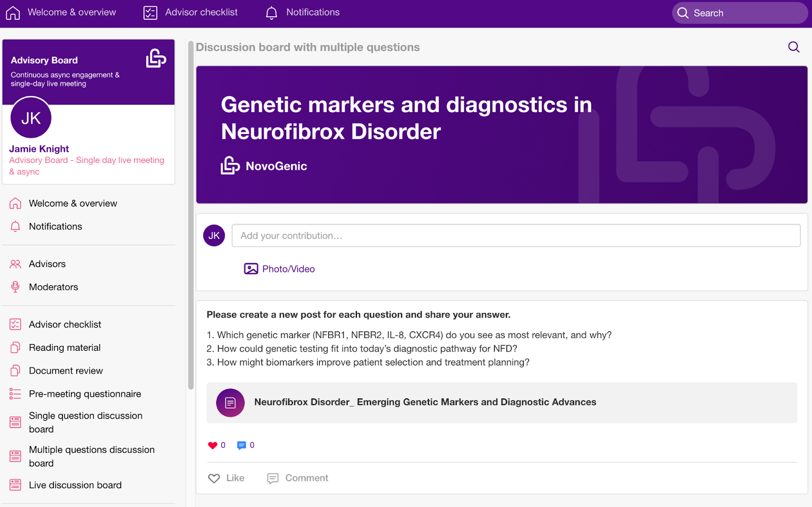Click the Genetic markers banner image
The height and width of the screenshot is (507, 812).
point(502,135)
